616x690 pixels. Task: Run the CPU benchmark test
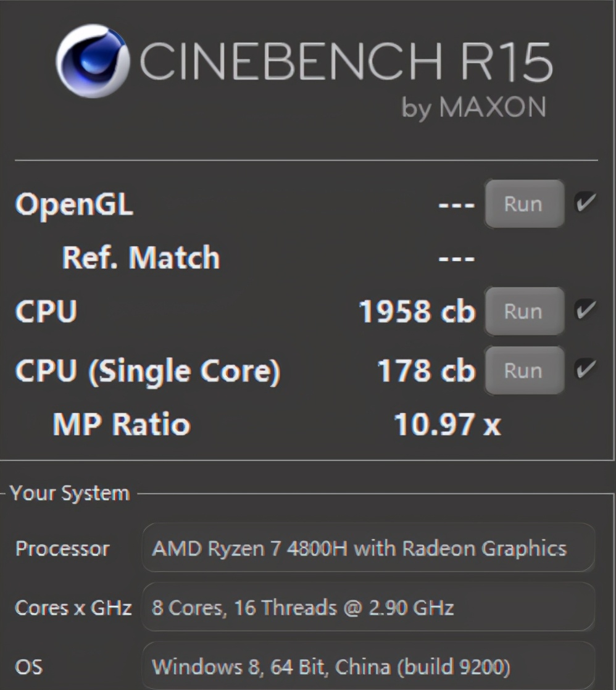[x=523, y=312]
